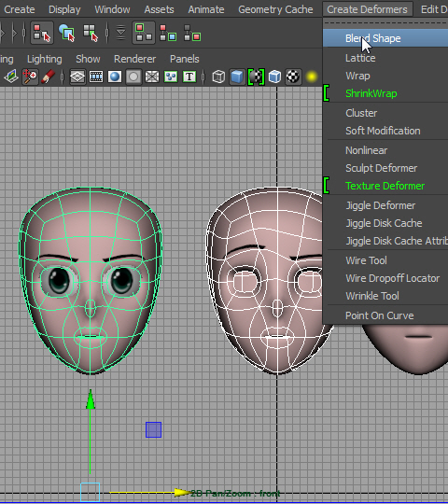Toggle the 2D pan/zoom icon
Viewport: 448px width, 504px height.
pyautogui.click(x=30, y=77)
